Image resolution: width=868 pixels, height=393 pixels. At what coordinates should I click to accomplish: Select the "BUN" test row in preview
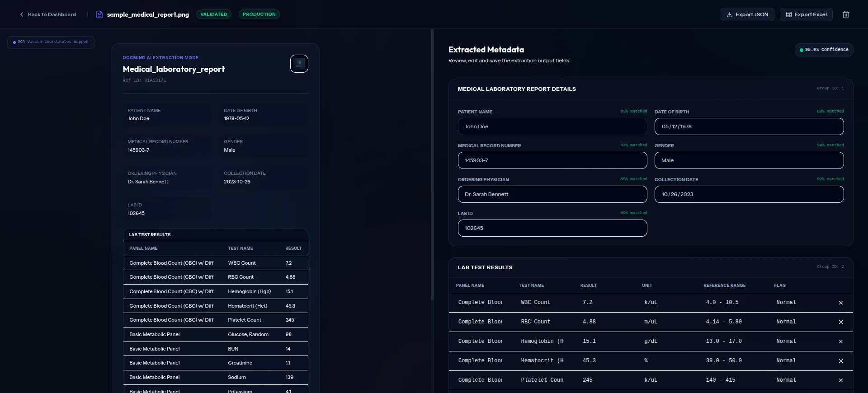pos(216,349)
